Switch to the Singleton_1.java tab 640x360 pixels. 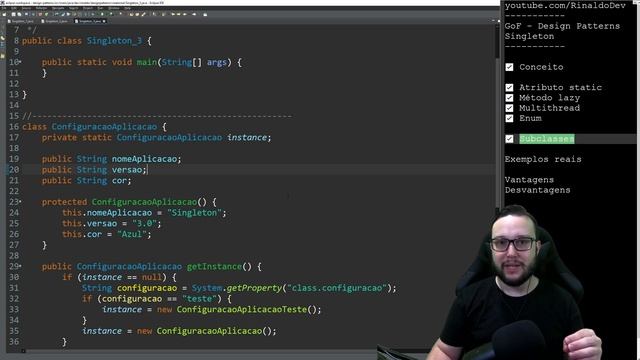coord(20,21)
